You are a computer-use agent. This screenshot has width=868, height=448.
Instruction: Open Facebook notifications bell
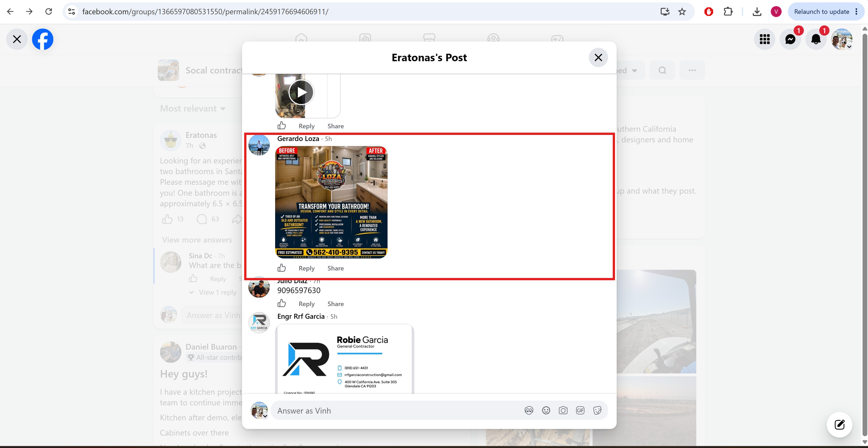[816, 39]
